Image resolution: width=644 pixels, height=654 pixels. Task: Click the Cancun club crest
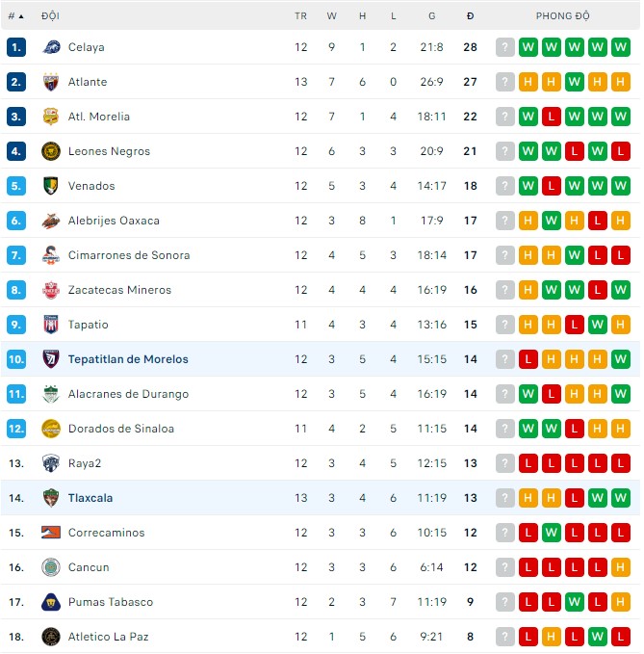pyautogui.click(x=51, y=567)
